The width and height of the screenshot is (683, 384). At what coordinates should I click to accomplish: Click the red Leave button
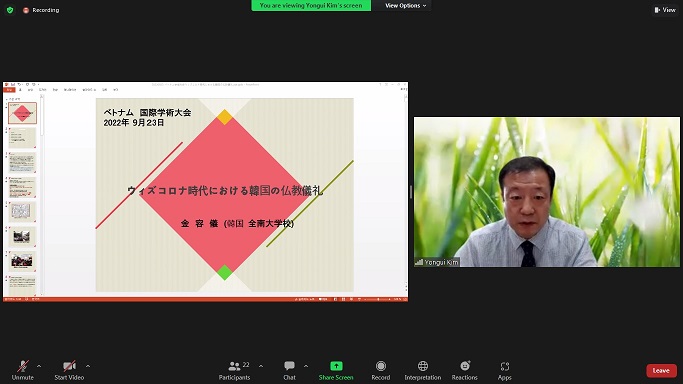661,371
